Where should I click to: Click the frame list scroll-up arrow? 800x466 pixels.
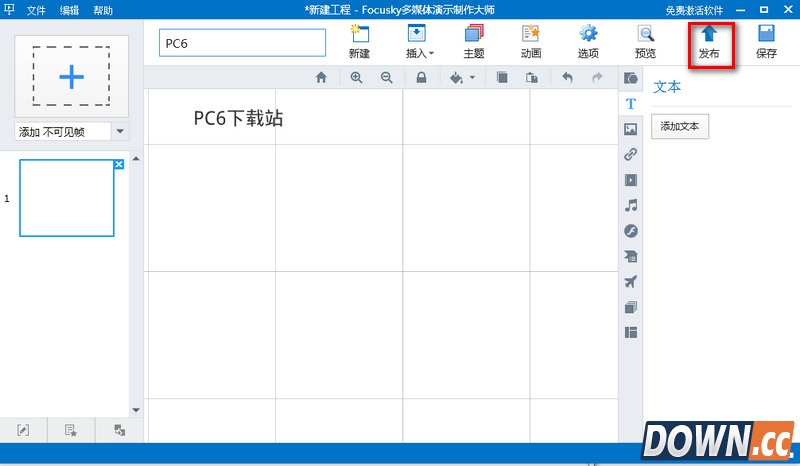(136, 159)
